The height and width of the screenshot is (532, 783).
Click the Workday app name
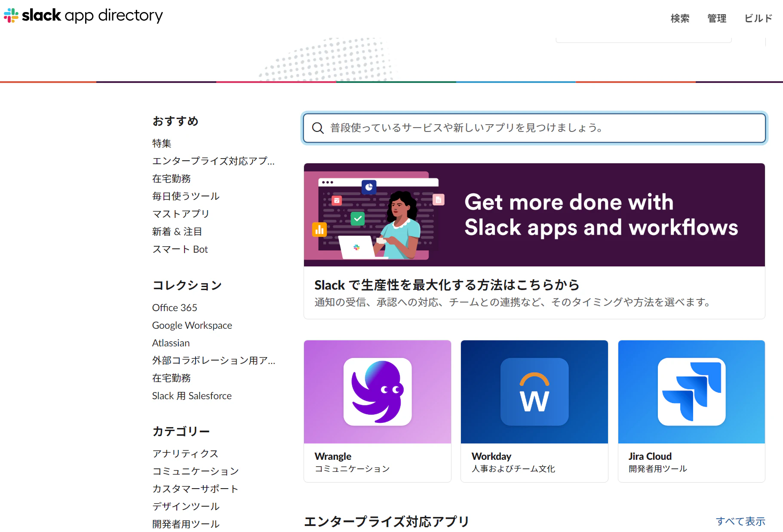pyautogui.click(x=491, y=456)
